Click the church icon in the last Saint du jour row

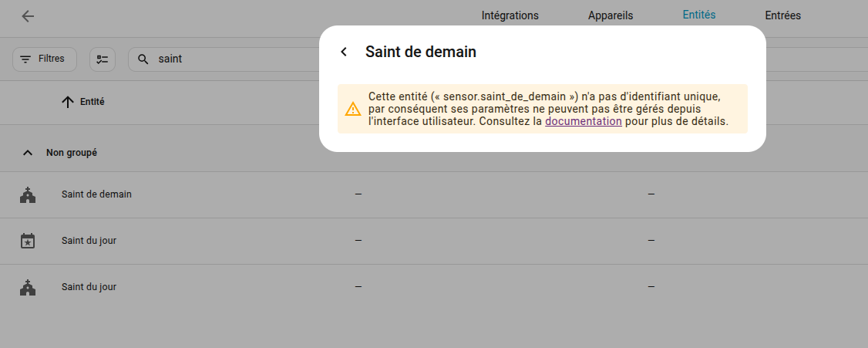(x=28, y=287)
